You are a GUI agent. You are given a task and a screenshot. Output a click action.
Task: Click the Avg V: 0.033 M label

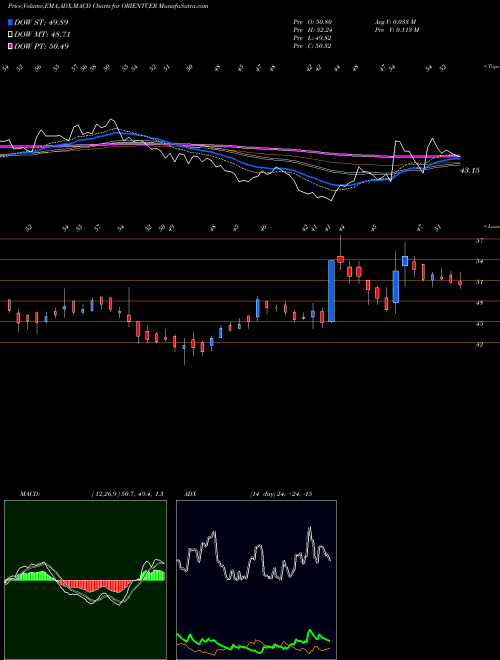click(x=395, y=22)
